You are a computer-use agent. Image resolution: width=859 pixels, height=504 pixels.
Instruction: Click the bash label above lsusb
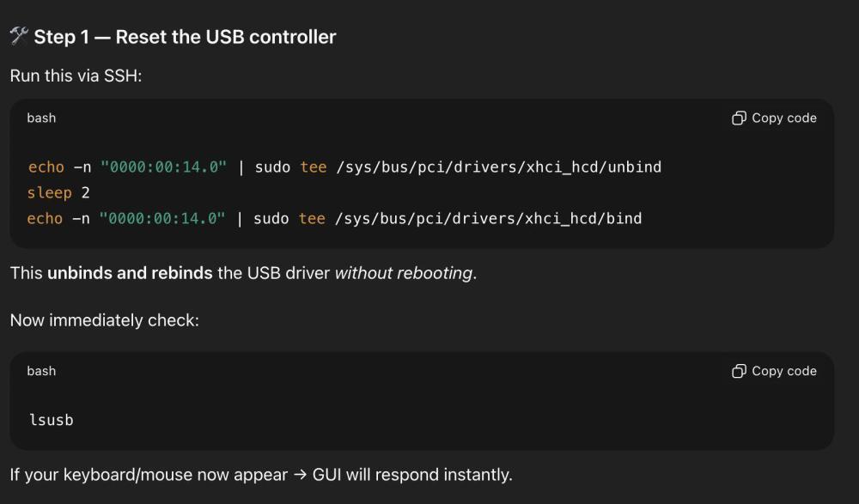41,372
